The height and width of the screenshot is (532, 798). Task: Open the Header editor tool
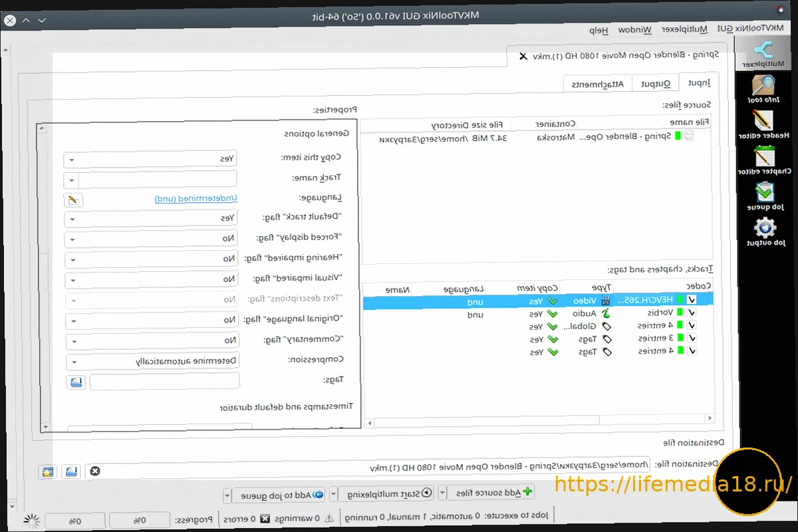763,124
